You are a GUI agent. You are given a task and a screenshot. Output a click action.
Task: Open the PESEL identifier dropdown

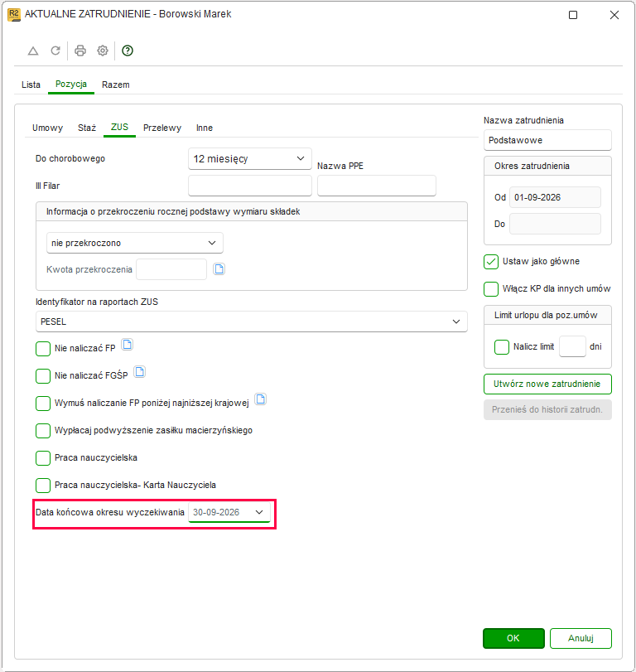click(252, 321)
